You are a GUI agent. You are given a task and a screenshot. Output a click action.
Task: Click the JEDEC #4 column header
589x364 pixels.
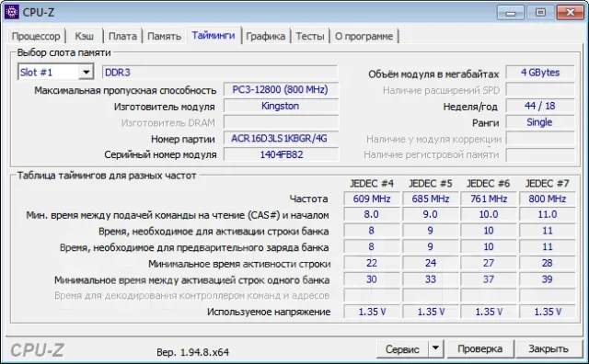372,183
